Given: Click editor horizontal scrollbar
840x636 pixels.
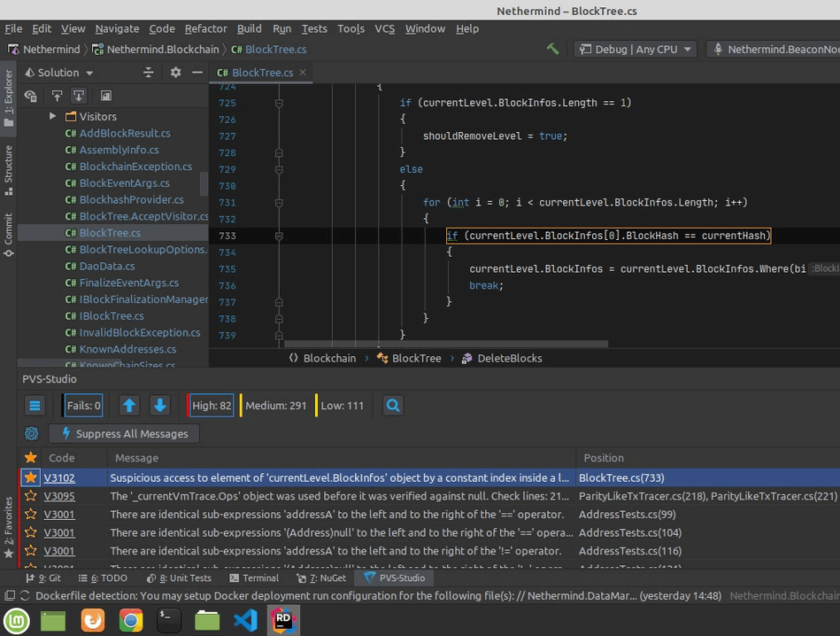Looking at the screenshot, I should click(x=446, y=344).
